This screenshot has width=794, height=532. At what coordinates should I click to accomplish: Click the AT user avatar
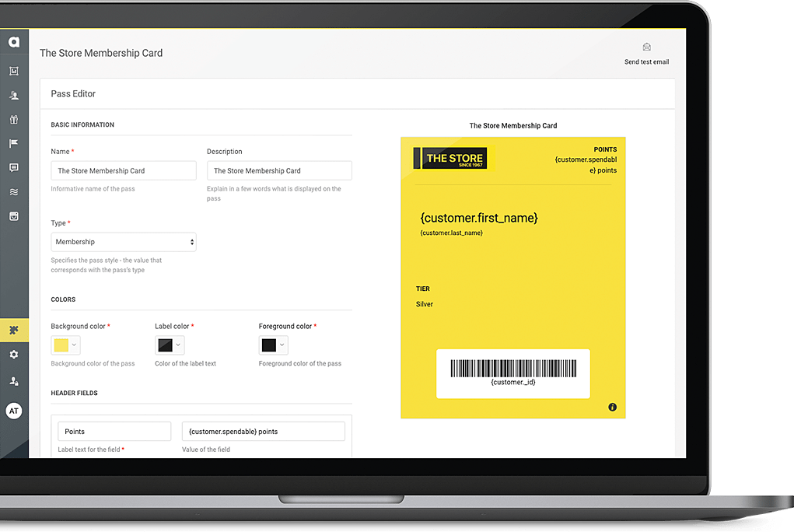[x=14, y=411]
